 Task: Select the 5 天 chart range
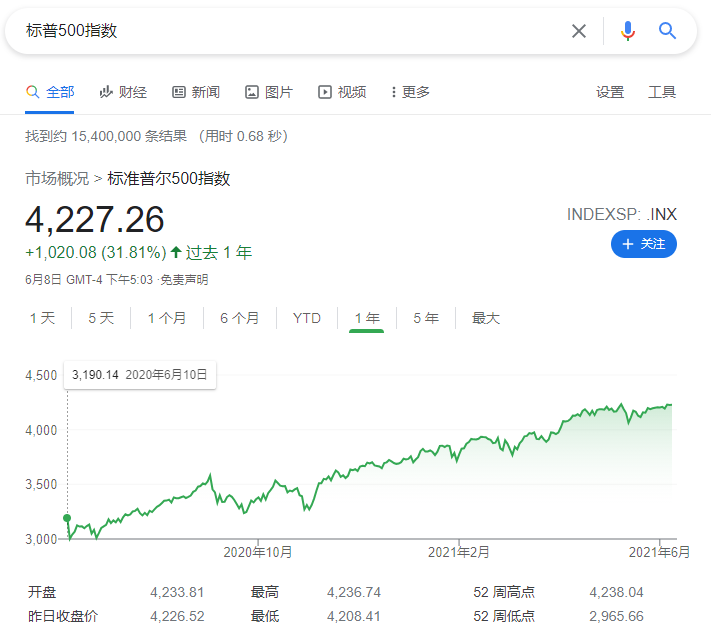click(101, 318)
